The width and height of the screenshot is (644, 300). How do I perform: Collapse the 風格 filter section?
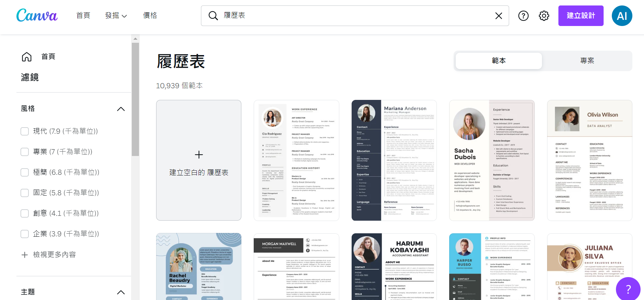click(x=121, y=109)
